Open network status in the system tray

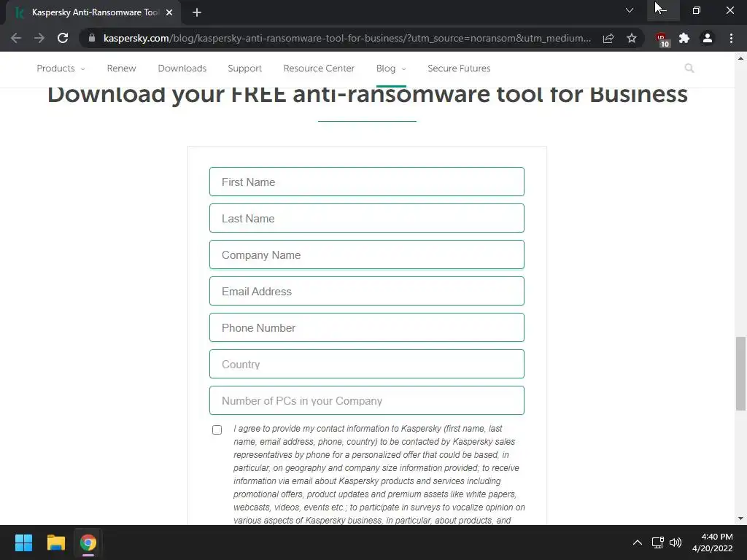pyautogui.click(x=658, y=542)
